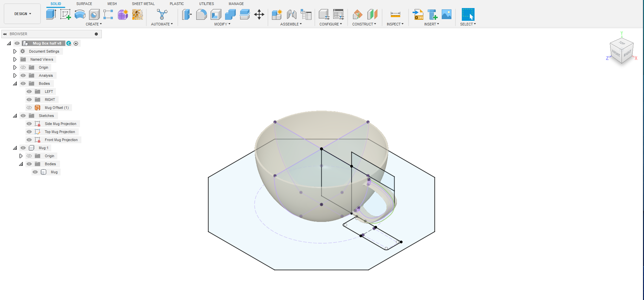Select the Move/Copy arrows icon
The height and width of the screenshot is (300, 644).
[x=259, y=14]
